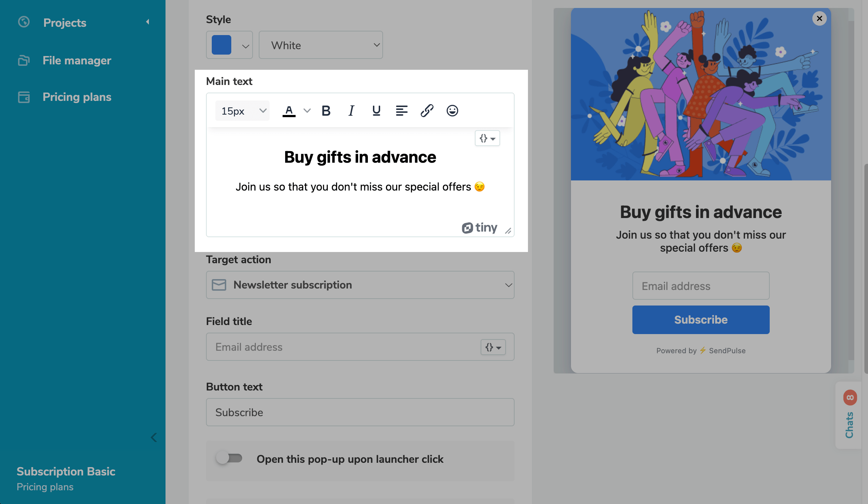Click the underline formatting icon
The width and height of the screenshot is (868, 504).
pos(376,111)
